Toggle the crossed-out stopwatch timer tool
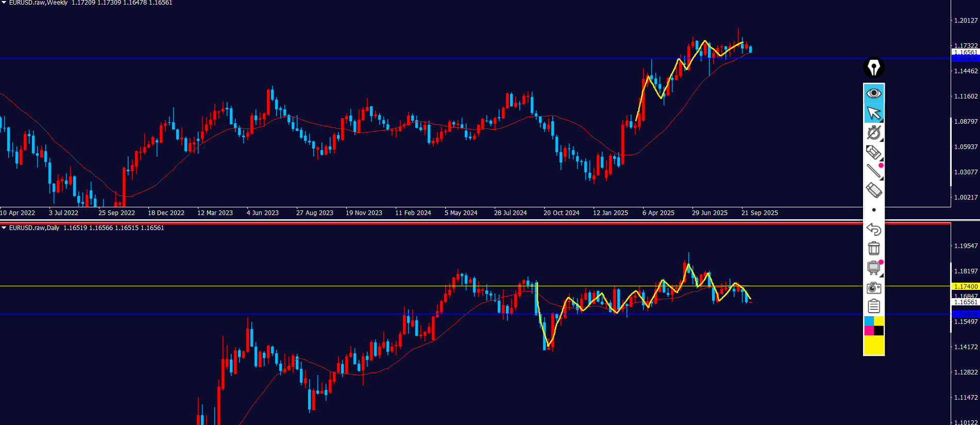This screenshot has width=980, height=425. click(x=873, y=133)
